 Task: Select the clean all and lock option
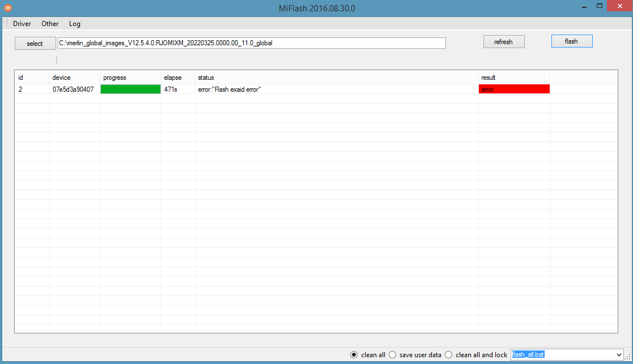(x=476, y=355)
